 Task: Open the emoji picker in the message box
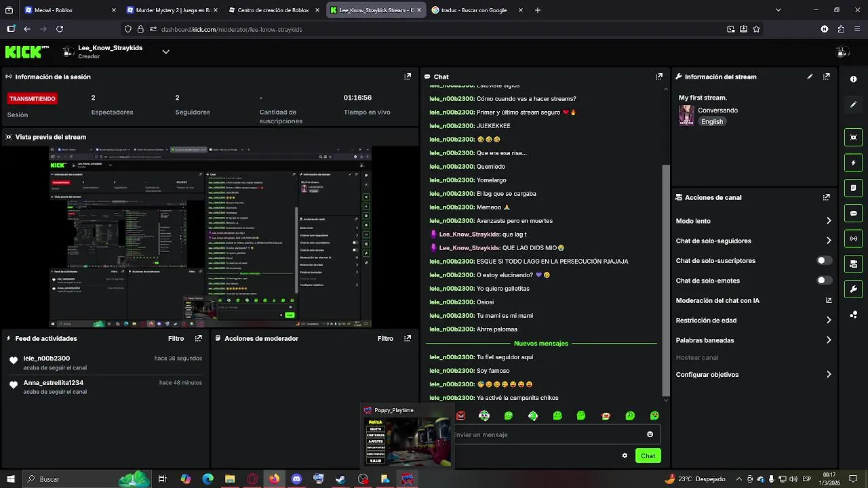(x=650, y=434)
